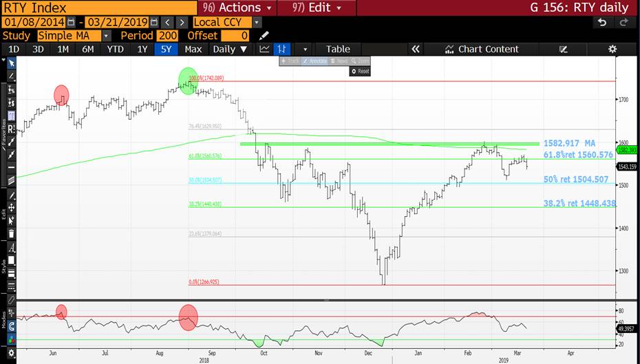Toggle the bar chart type button
Viewport: 640px width, 364px height.
pyautogui.click(x=281, y=49)
